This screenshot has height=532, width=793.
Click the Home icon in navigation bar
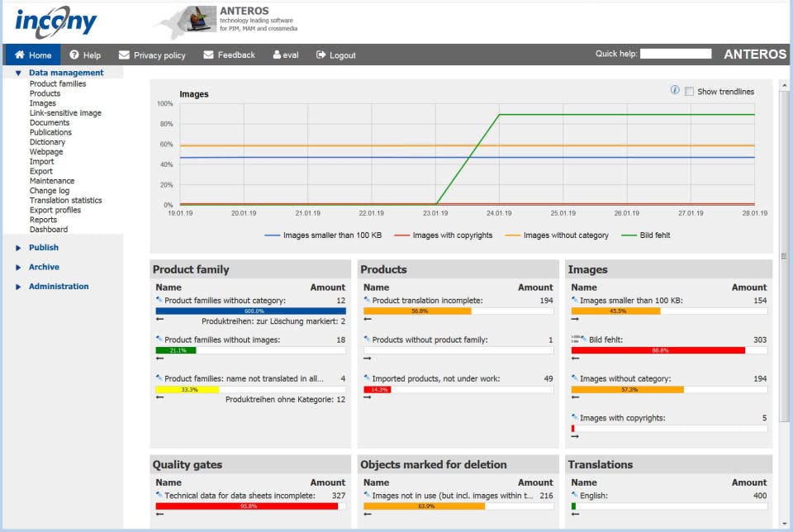pyautogui.click(x=20, y=55)
